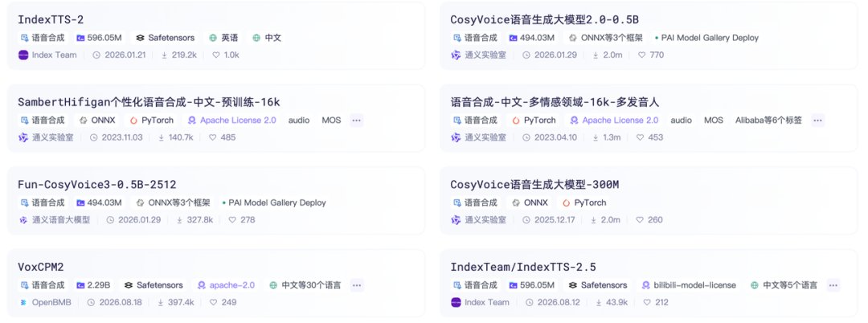This screenshot has width=868, height=323.
Task: Click download icon next to 327.8k
Action: tap(180, 219)
